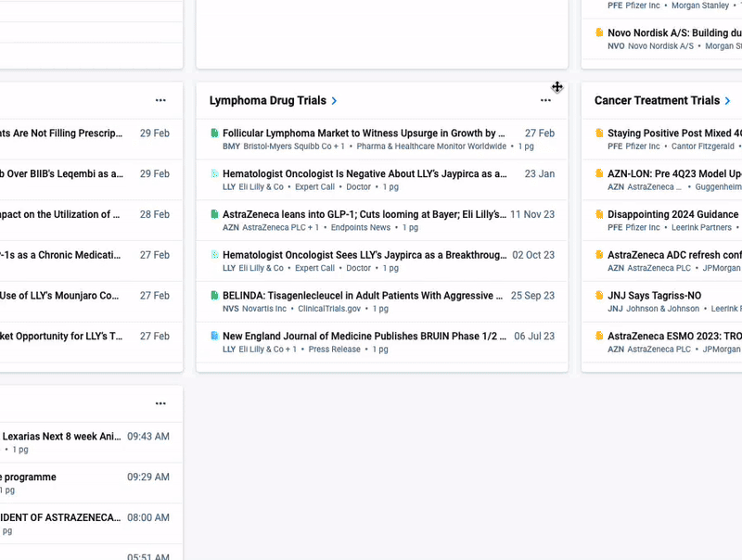Click the Cantor Fitzgerald broker label
Viewport: 742px width, 560px height.
(703, 146)
